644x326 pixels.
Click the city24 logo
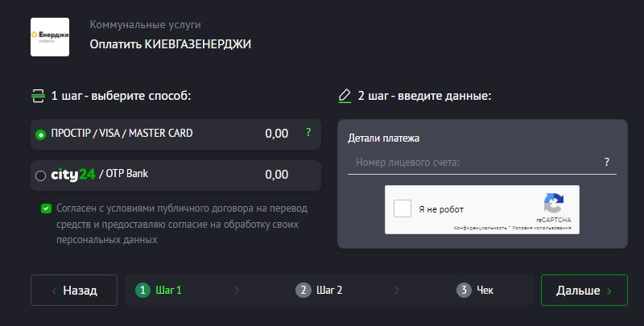[x=73, y=175]
